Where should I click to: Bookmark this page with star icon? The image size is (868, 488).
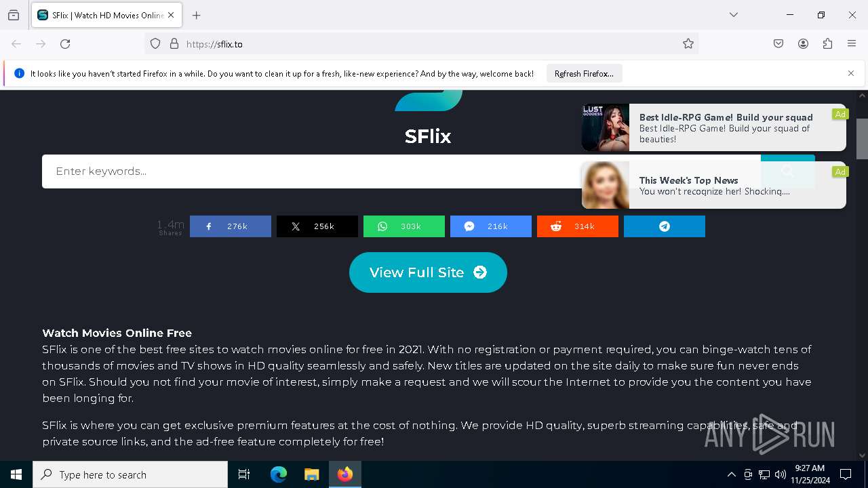pyautogui.click(x=688, y=43)
